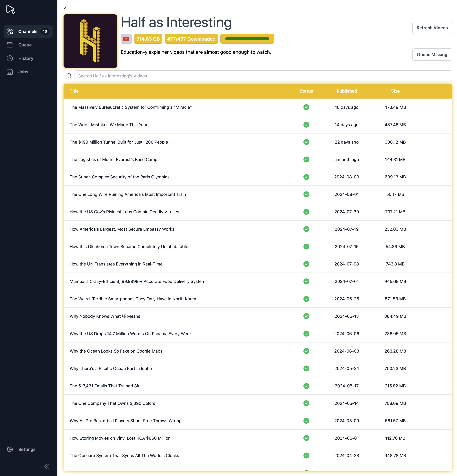Go to the Queue page
457x476 pixels.
25,45
